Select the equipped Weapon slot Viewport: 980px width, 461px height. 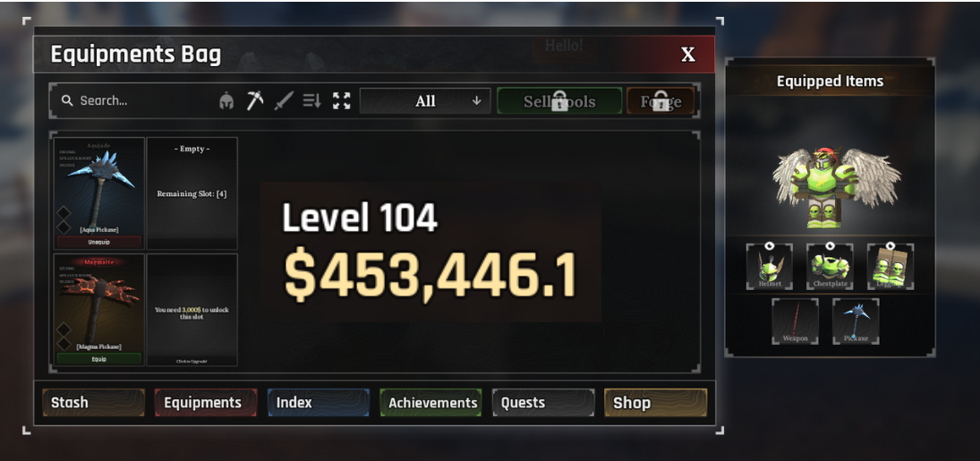coord(795,320)
